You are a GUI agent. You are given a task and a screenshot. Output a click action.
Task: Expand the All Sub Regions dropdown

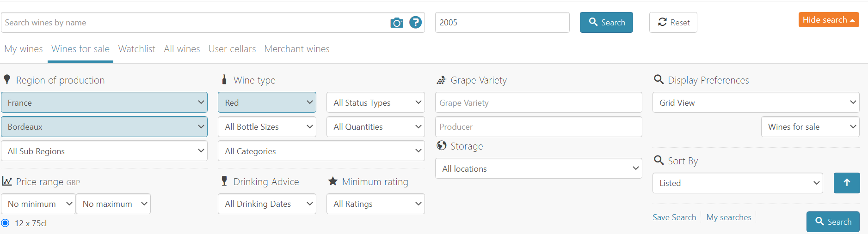click(104, 151)
